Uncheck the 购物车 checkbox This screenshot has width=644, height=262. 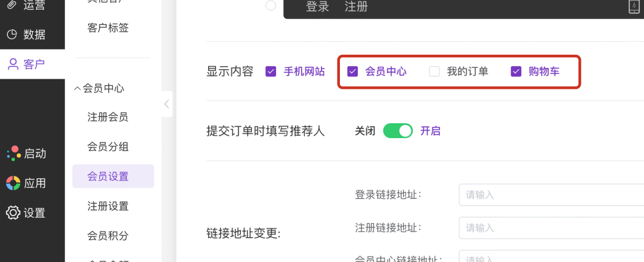click(516, 71)
